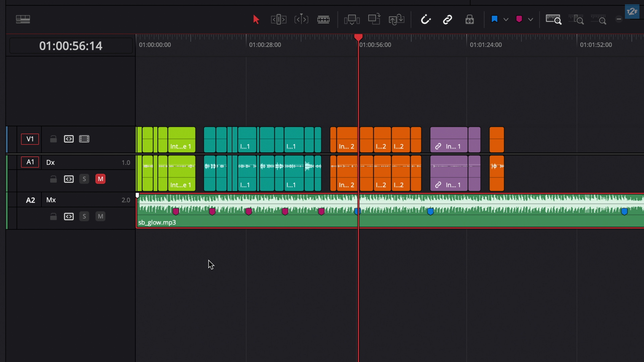Toggle Linked Selection chain icon
Viewport: 644px width, 362px height.
pos(447,19)
